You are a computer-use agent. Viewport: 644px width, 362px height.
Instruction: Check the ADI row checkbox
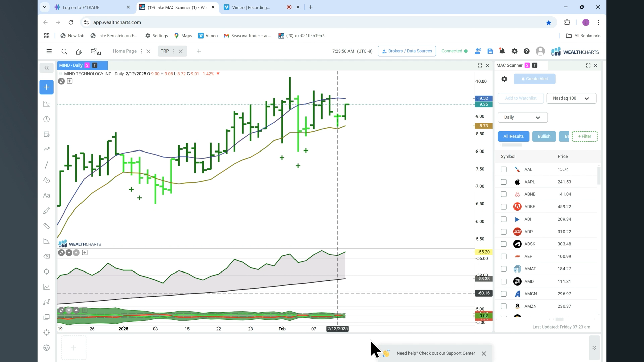pos(504,219)
